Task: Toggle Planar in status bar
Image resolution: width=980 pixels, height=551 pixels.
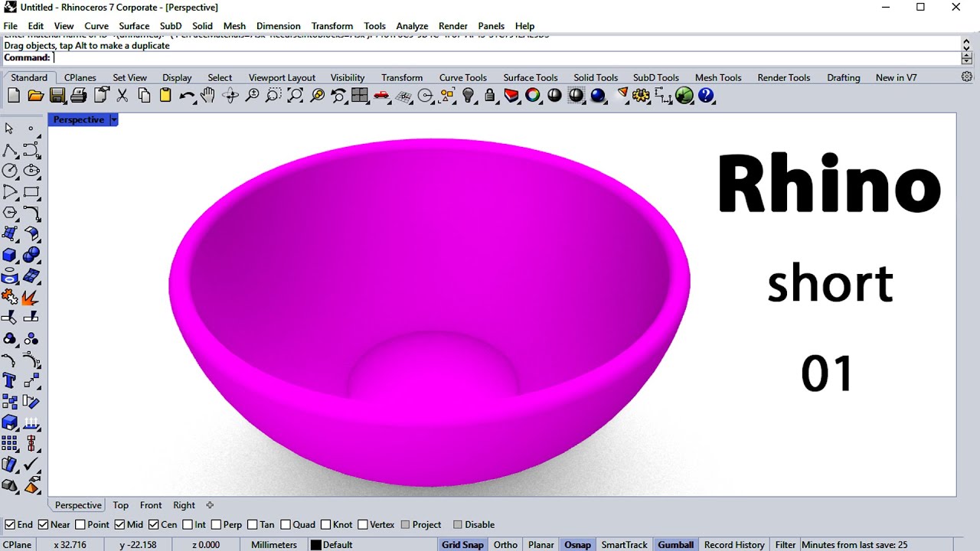Action: tap(541, 545)
